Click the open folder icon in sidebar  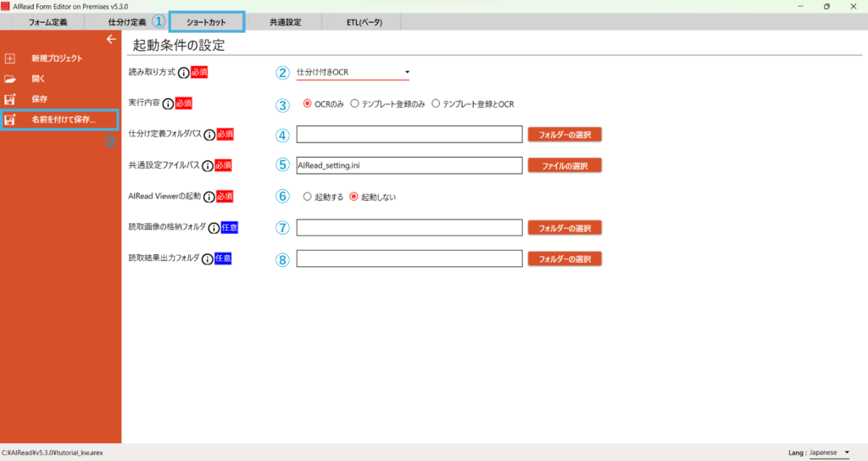10,79
